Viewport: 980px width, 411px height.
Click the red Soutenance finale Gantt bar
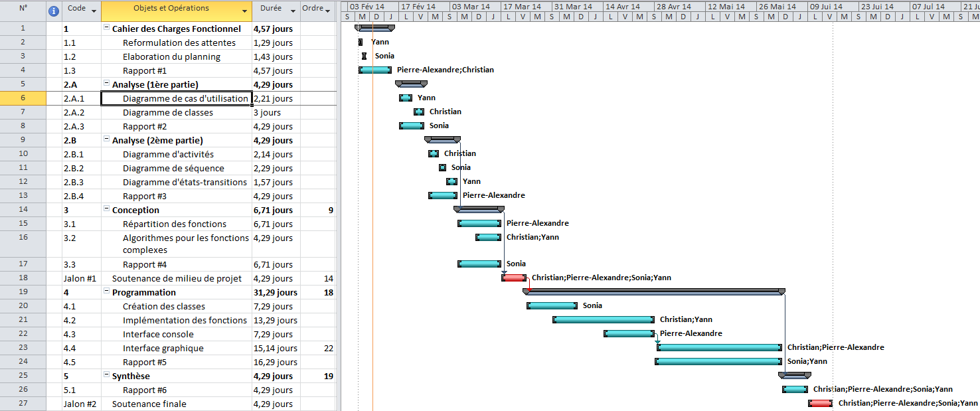coord(820,403)
